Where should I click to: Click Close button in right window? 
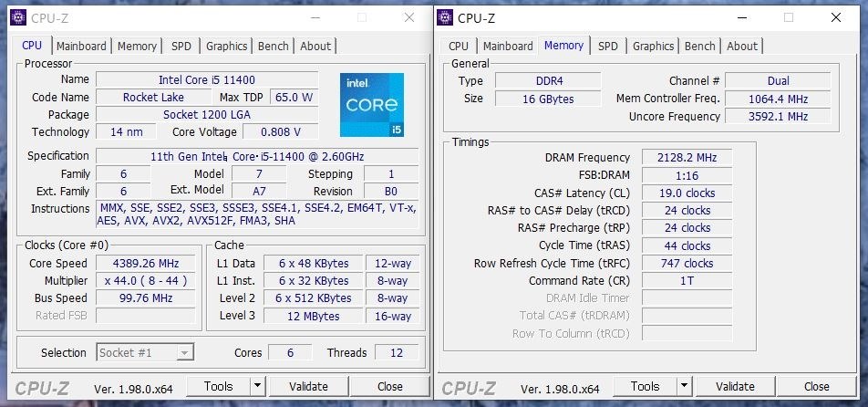[817, 386]
